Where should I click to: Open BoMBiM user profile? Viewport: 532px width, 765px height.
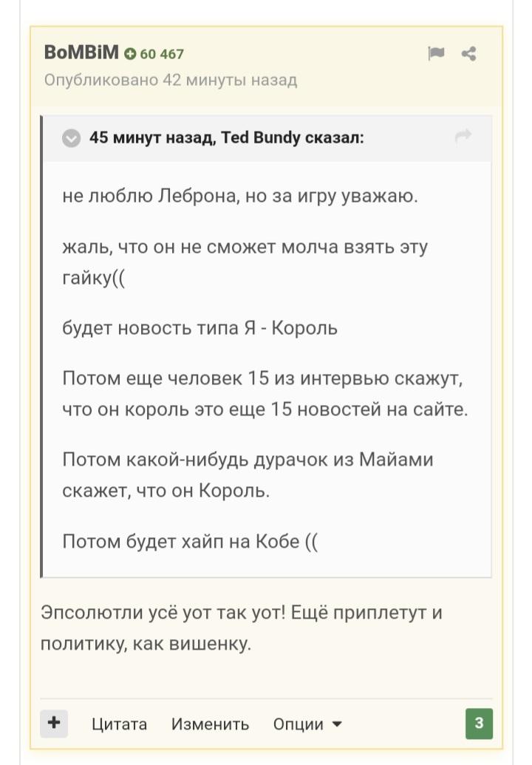tap(81, 52)
